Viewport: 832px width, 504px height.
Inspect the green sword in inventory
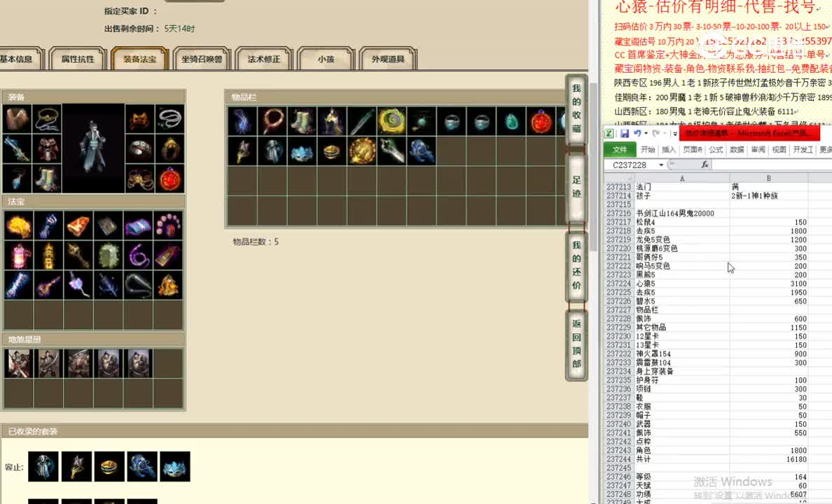[x=362, y=121]
